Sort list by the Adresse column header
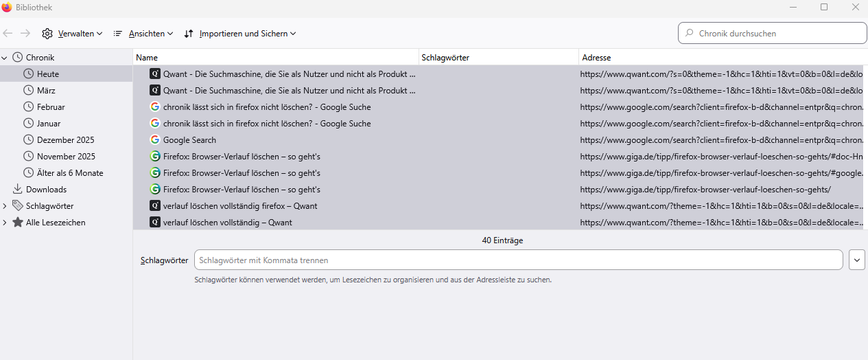This screenshot has width=868, height=360. click(720, 58)
